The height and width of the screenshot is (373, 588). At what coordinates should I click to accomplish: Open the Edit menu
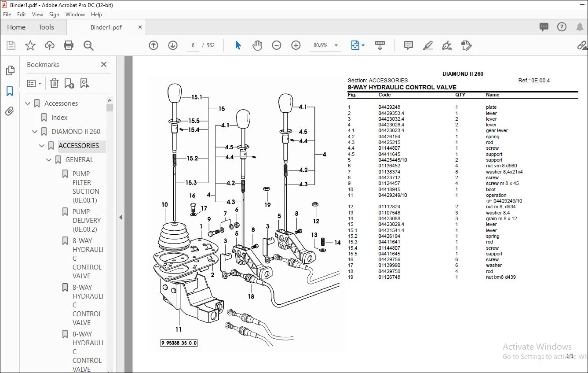click(22, 15)
